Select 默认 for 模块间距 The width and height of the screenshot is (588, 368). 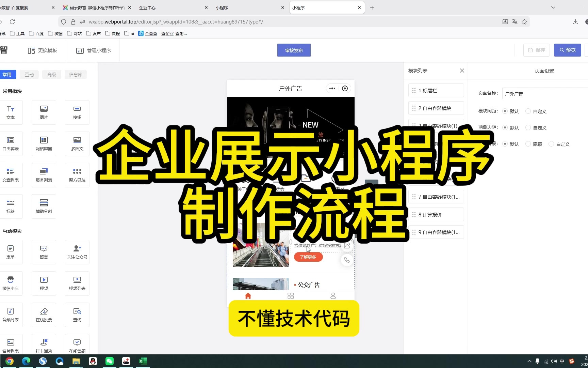coord(505,111)
